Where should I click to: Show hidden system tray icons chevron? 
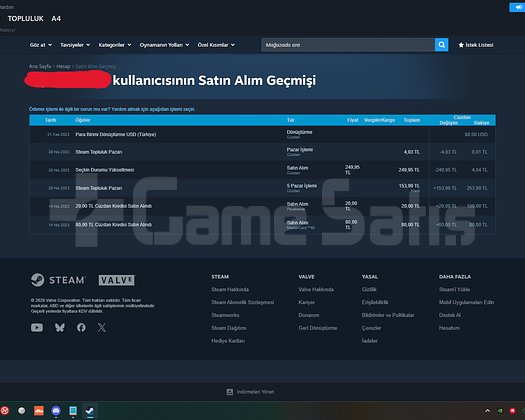tap(488, 411)
